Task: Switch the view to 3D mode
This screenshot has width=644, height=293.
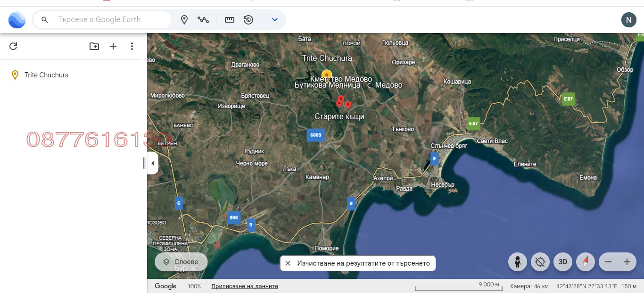Action: [x=562, y=261]
